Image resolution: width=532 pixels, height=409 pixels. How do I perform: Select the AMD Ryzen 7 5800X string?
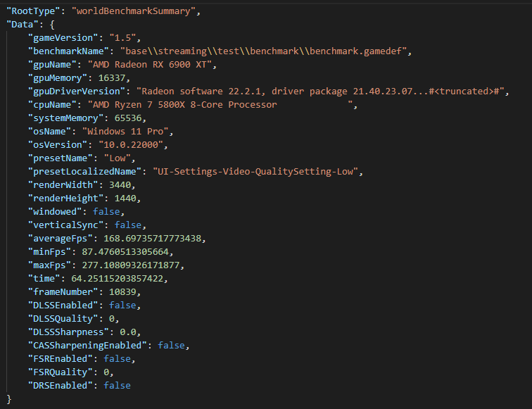click(x=220, y=105)
